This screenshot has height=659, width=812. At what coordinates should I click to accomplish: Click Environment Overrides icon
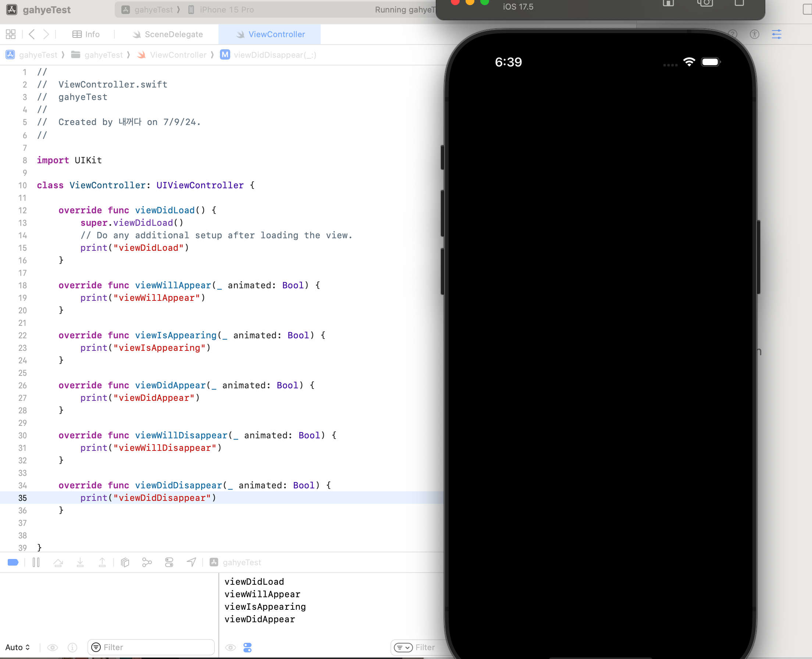tap(169, 562)
